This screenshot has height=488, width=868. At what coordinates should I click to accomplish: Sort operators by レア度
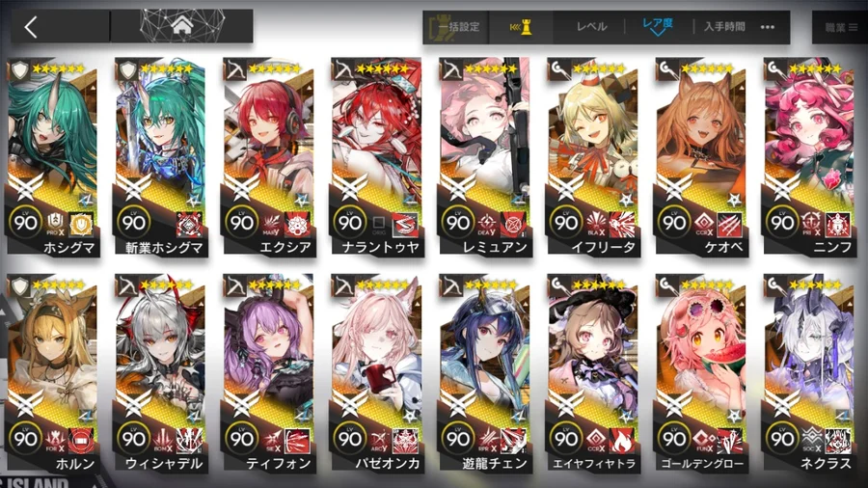coord(657,25)
